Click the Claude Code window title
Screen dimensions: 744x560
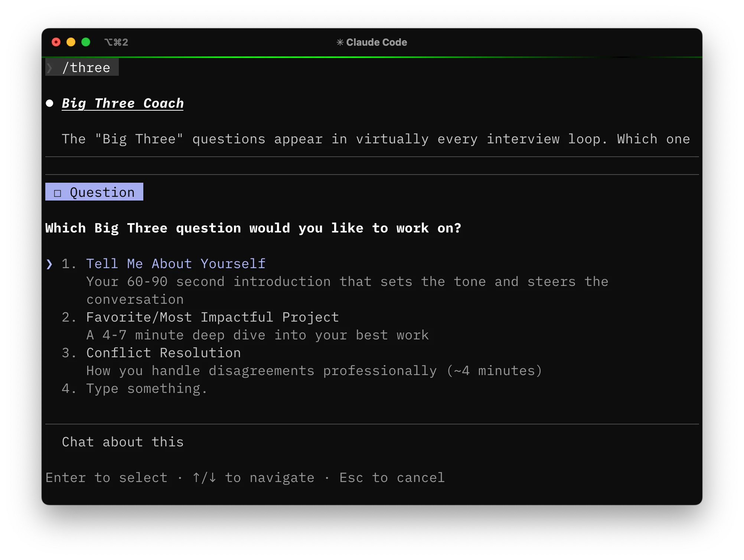[376, 42]
